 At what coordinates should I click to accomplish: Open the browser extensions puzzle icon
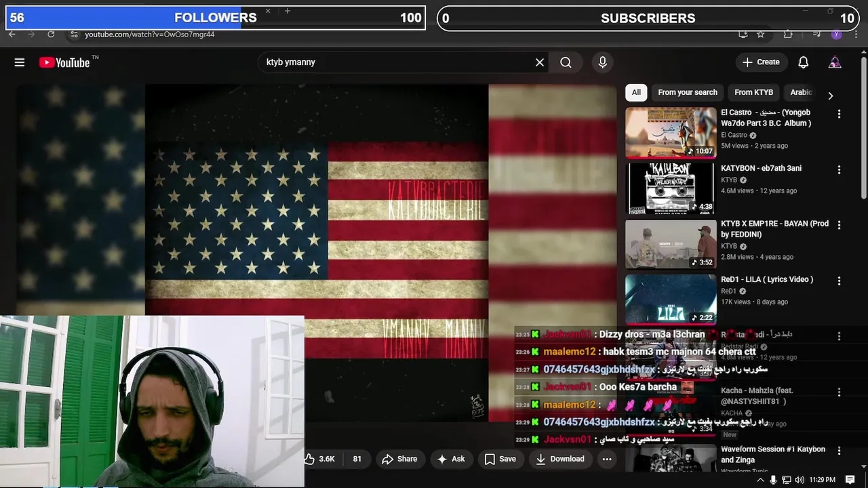[x=787, y=34]
